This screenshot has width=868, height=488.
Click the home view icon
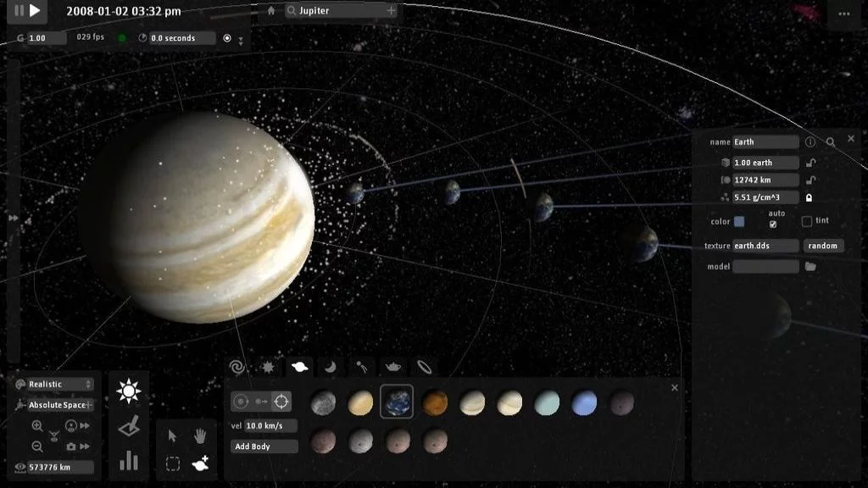click(x=271, y=10)
